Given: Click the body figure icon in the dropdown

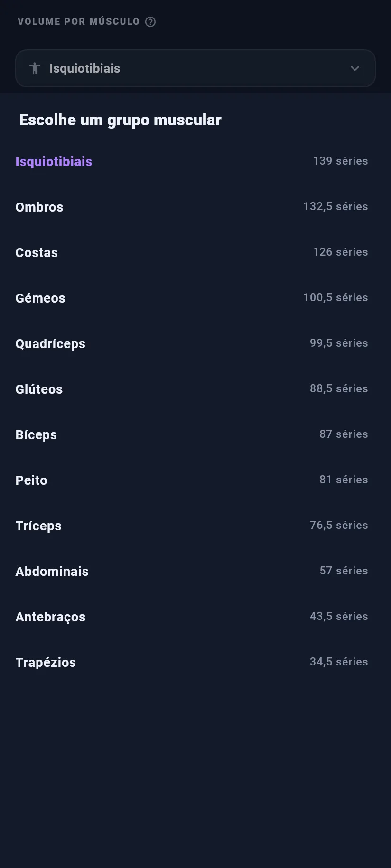Looking at the screenshot, I should tap(35, 68).
